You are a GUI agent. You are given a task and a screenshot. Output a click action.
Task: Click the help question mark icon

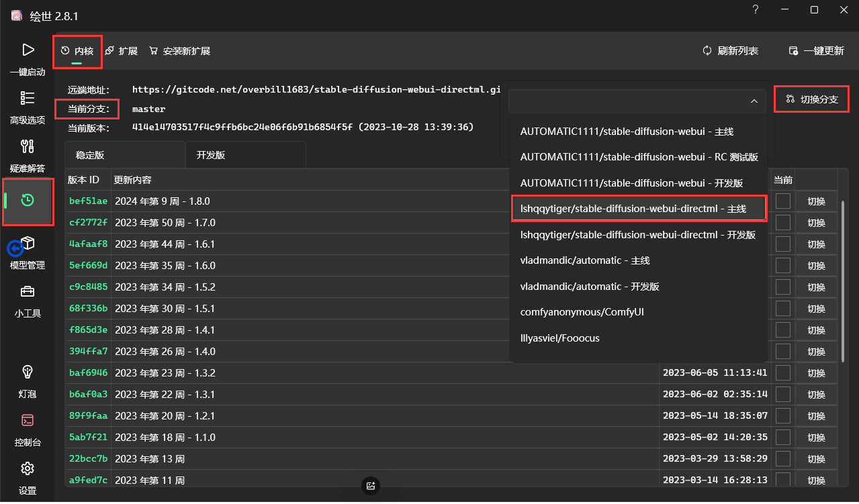756,9
